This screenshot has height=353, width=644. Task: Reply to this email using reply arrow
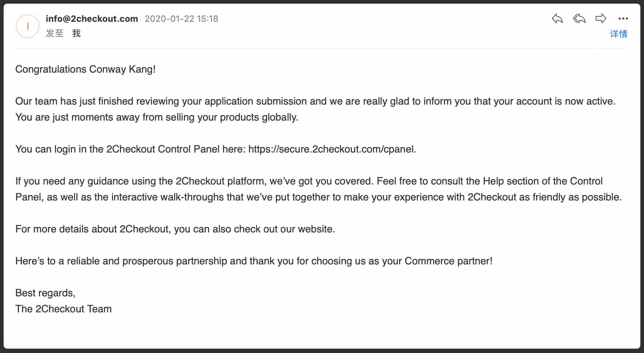point(557,19)
